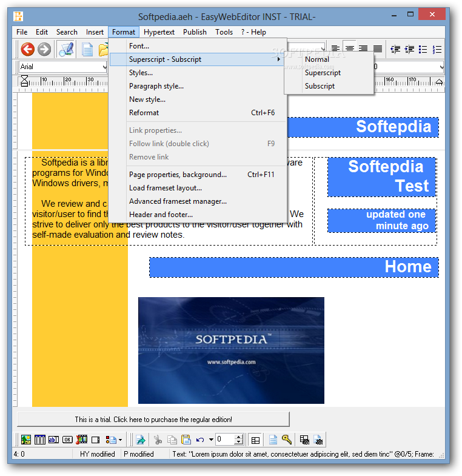Screen dimensions: 462x476
Task: Apply bulleted list icon
Action: tap(423, 49)
